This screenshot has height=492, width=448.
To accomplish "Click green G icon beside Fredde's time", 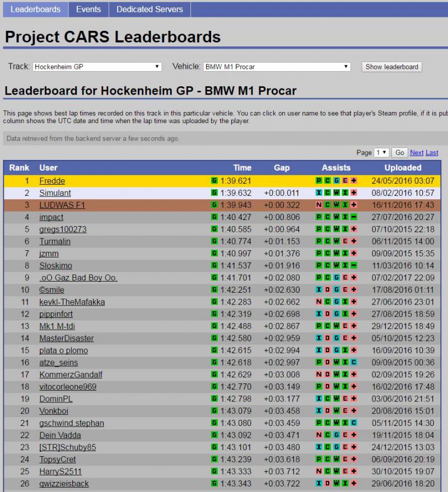I will (x=214, y=180).
